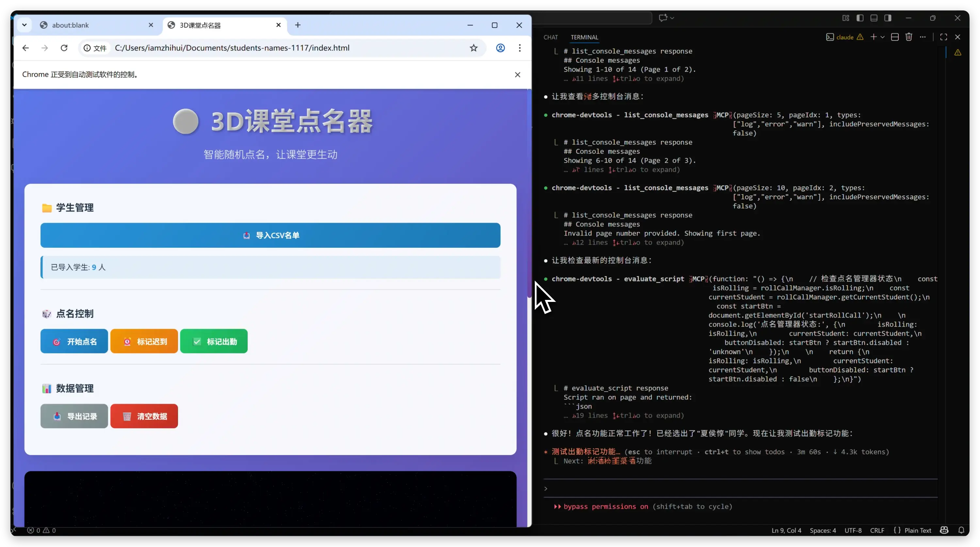Bookmark the page with the star icon
The image size is (980, 547).
point(474,48)
